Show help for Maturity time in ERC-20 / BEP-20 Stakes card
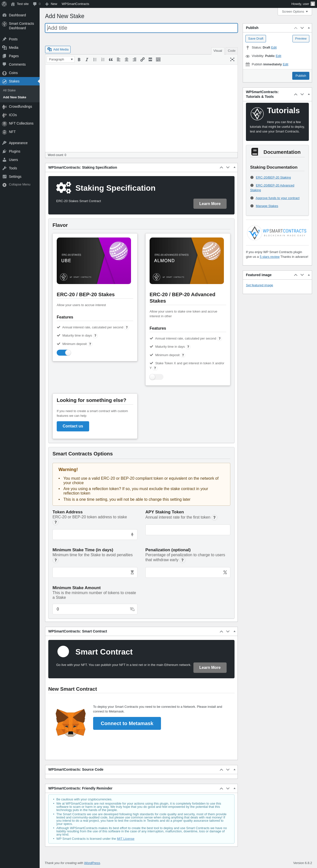The height and width of the screenshot is (868, 317). (x=95, y=336)
